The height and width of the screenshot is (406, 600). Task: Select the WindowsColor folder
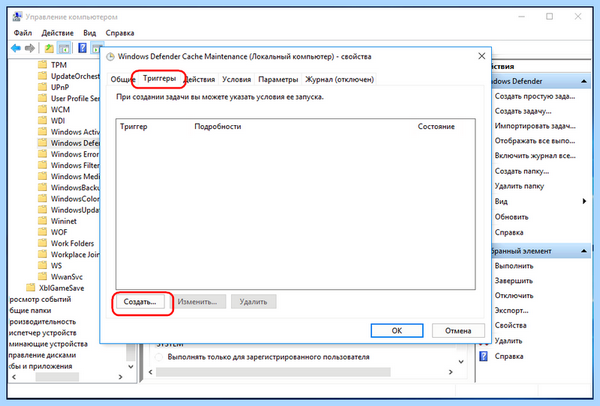tap(69, 199)
